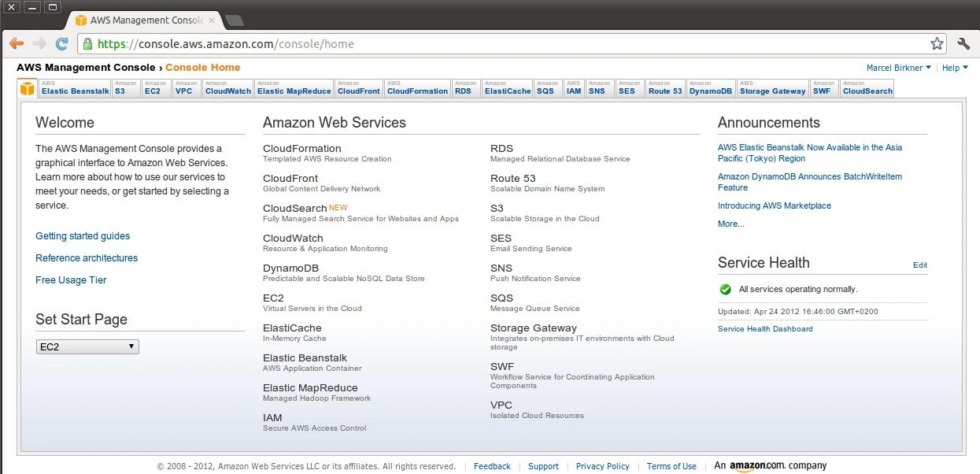The width and height of the screenshot is (980, 474).
Task: Select the Route 53 tab
Action: [x=665, y=88]
